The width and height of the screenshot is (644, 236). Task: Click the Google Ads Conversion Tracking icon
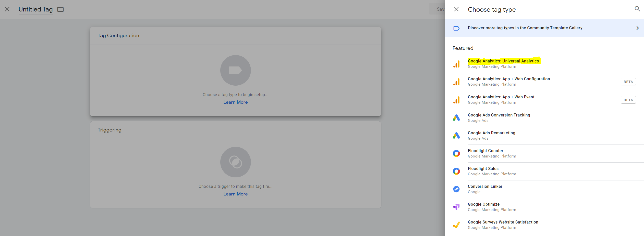coord(456,118)
